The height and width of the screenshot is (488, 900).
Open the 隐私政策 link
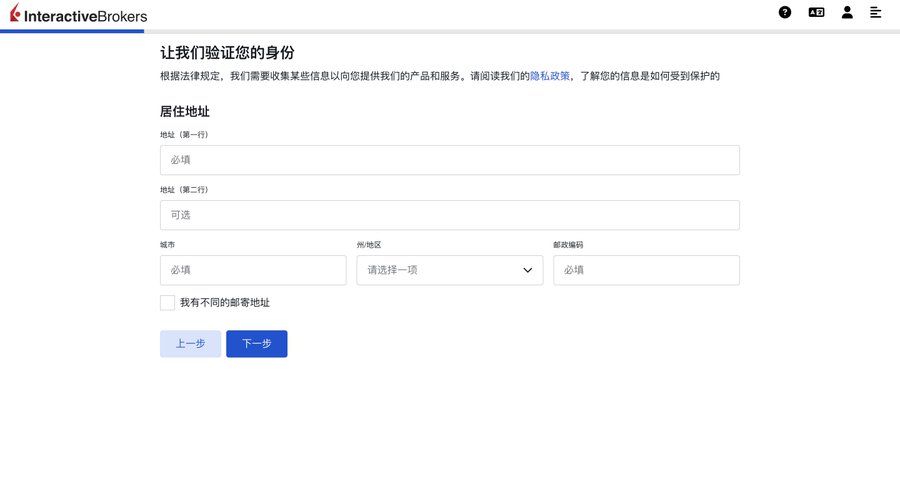[x=549, y=76]
